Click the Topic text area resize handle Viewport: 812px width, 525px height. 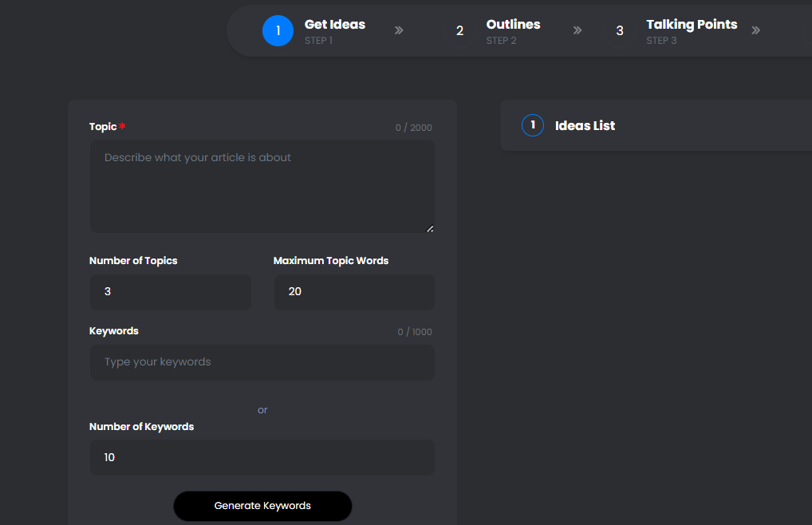[x=430, y=229]
